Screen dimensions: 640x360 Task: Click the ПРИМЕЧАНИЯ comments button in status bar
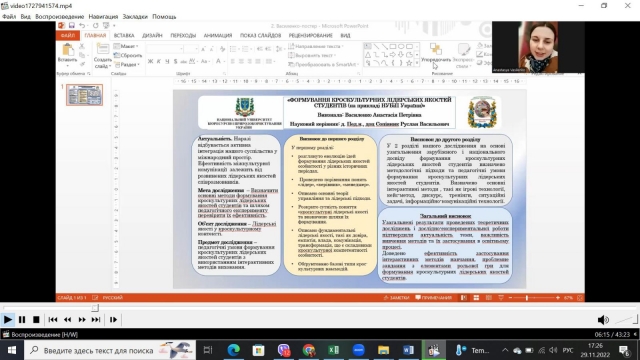pyautogui.click(x=433, y=298)
